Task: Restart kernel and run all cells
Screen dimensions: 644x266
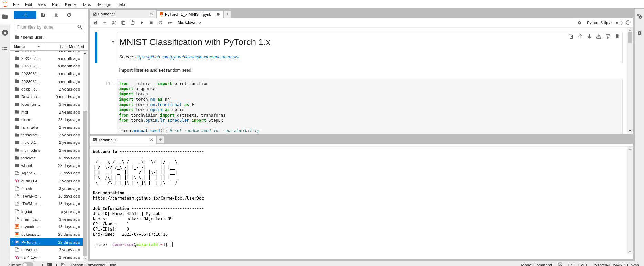Action: [x=170, y=23]
